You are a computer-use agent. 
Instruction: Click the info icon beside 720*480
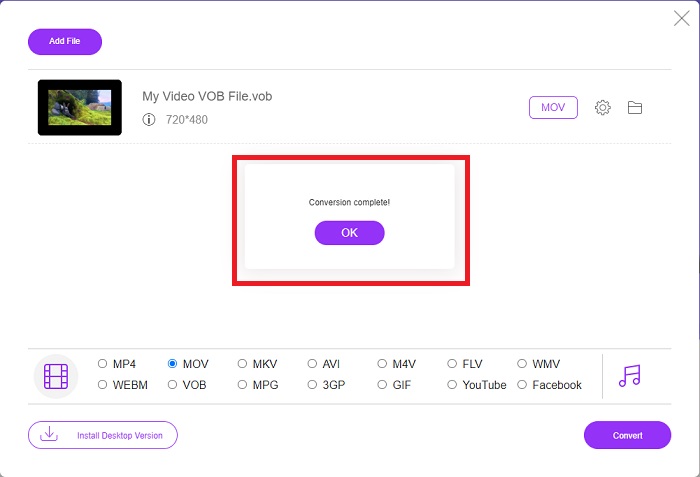coord(149,120)
